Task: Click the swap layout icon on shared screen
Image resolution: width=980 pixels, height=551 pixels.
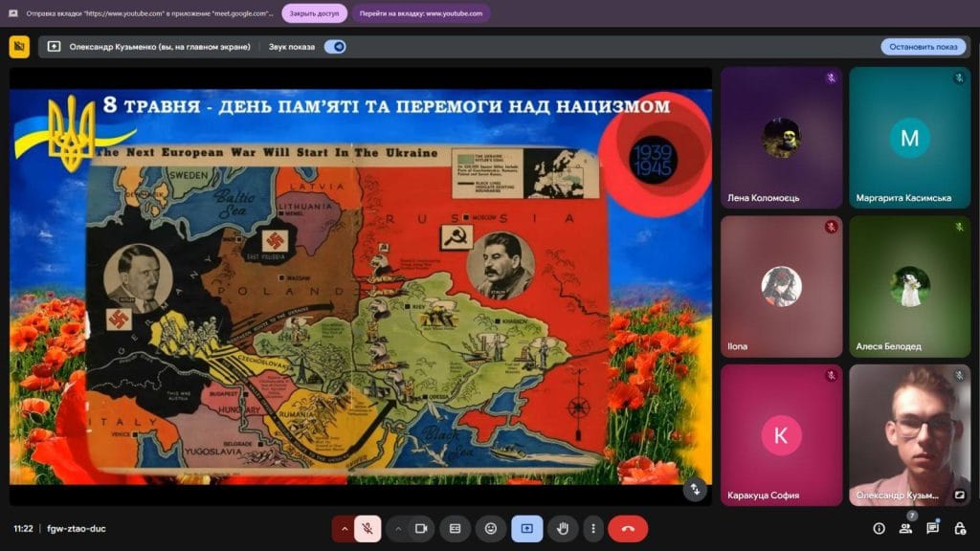Action: pyautogui.click(x=695, y=490)
